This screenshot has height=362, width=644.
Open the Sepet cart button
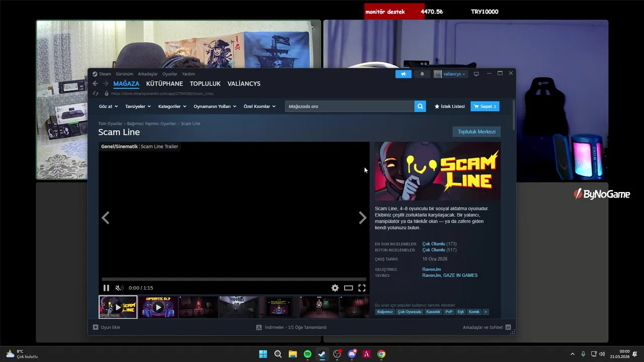coord(485,107)
